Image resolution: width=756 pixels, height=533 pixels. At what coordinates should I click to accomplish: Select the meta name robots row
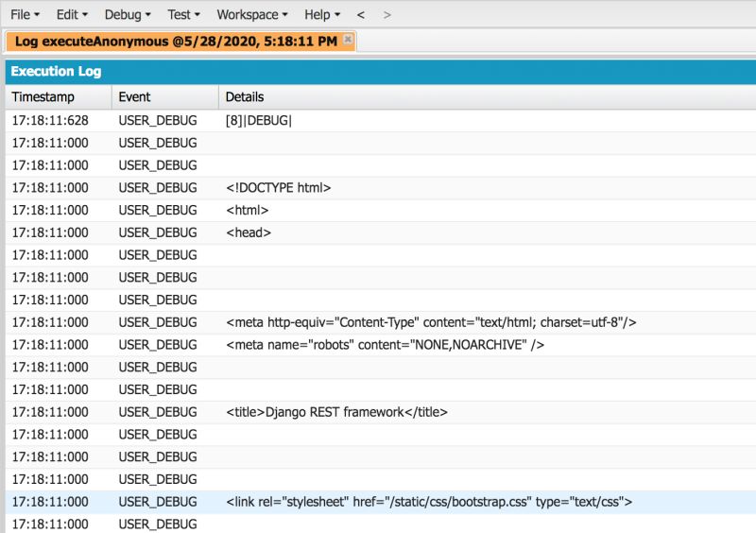click(381, 345)
